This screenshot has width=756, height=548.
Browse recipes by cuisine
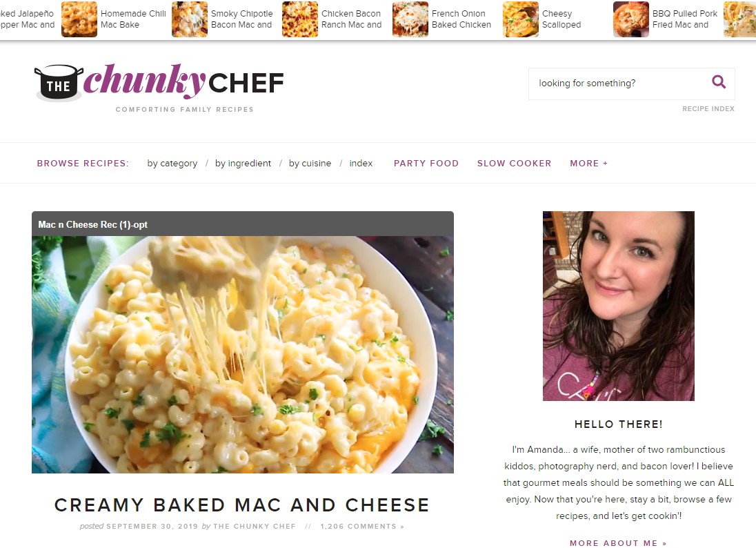[x=310, y=163]
